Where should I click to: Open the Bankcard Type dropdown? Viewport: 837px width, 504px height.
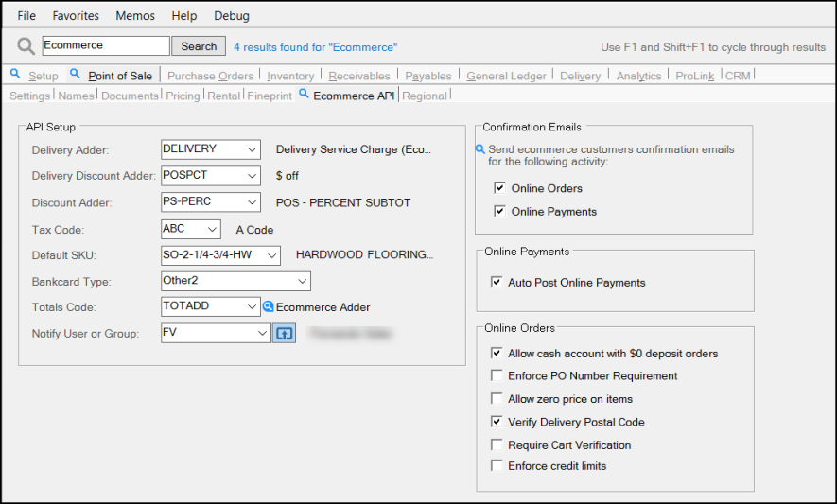302,281
